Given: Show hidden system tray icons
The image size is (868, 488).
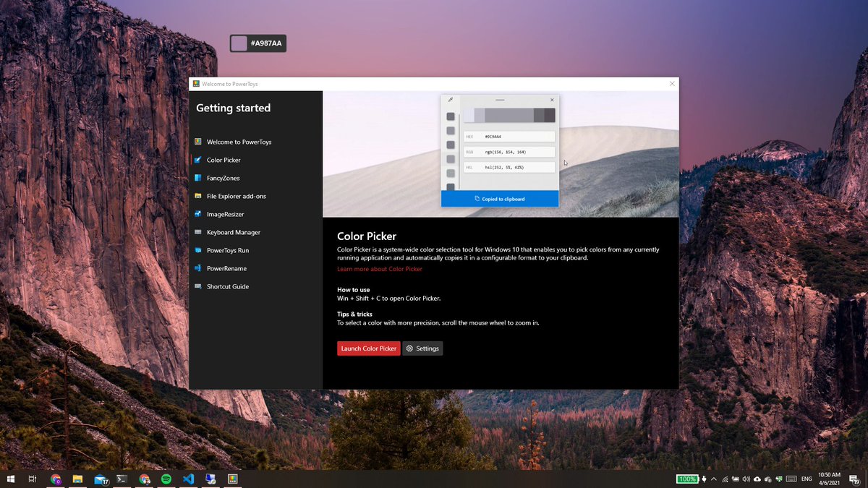Looking at the screenshot, I should coord(714,479).
